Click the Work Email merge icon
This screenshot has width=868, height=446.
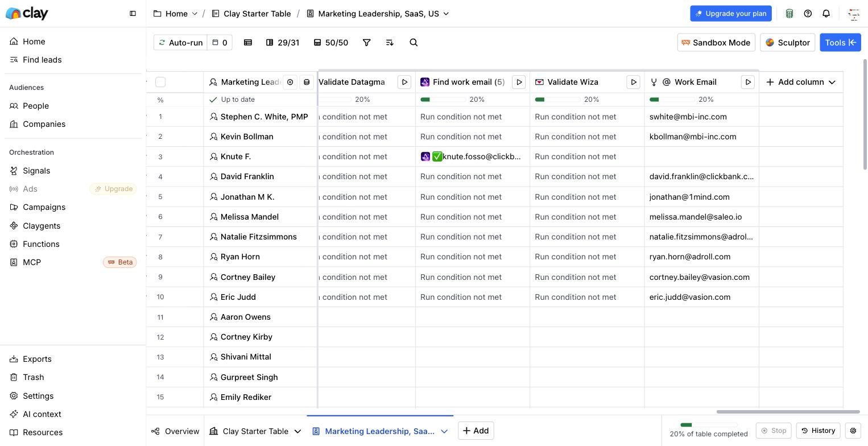(x=654, y=82)
